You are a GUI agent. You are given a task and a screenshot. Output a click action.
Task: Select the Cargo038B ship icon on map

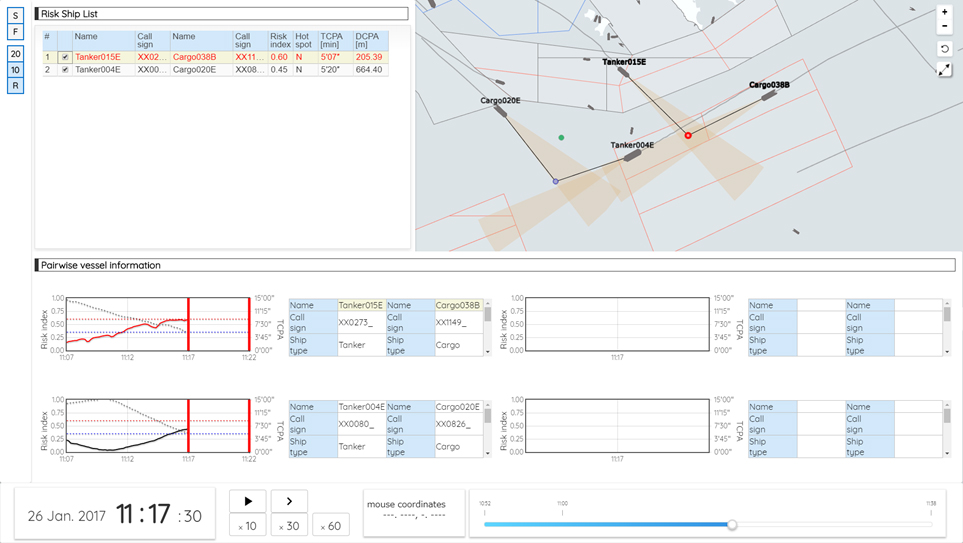tap(769, 96)
